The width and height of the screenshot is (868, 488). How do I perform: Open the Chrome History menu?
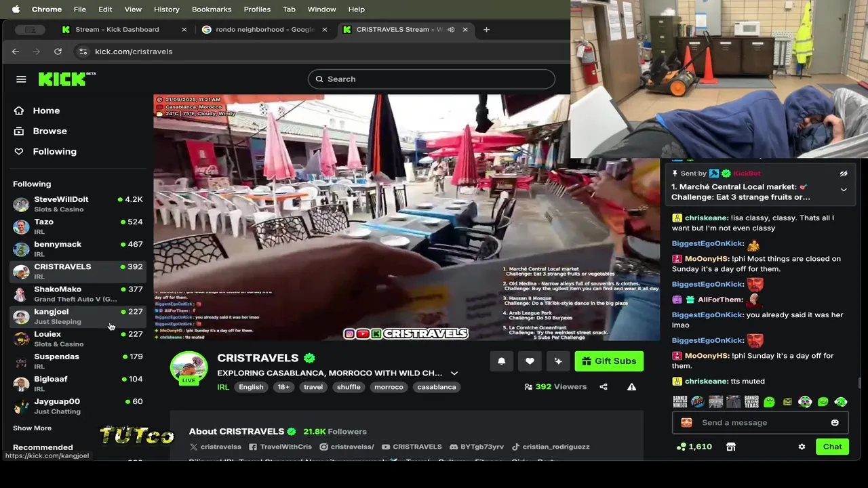click(166, 9)
